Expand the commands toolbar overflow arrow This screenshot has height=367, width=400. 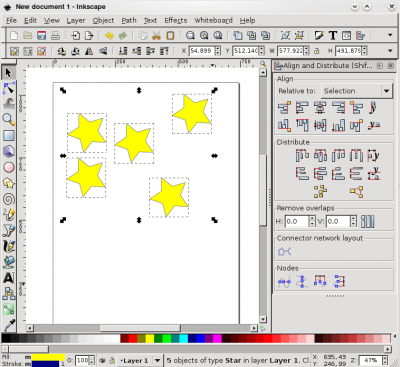coord(390,35)
